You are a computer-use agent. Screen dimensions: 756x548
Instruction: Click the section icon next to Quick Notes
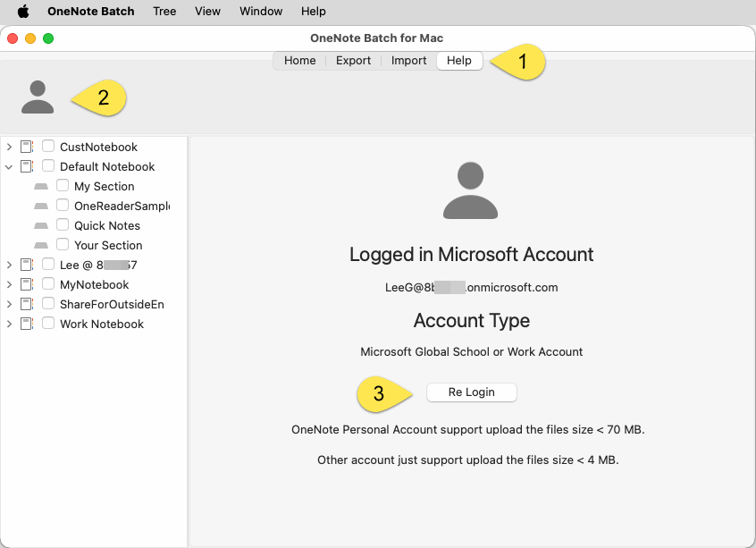pyautogui.click(x=41, y=225)
